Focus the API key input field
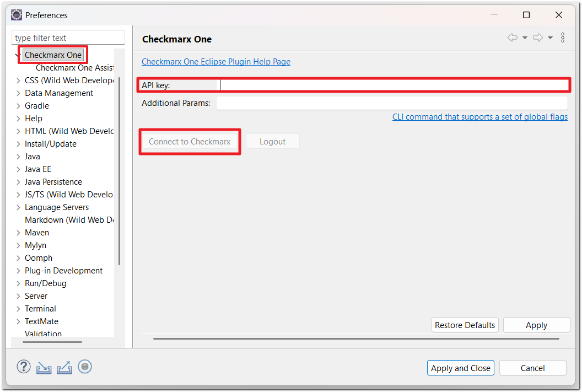 pos(394,85)
